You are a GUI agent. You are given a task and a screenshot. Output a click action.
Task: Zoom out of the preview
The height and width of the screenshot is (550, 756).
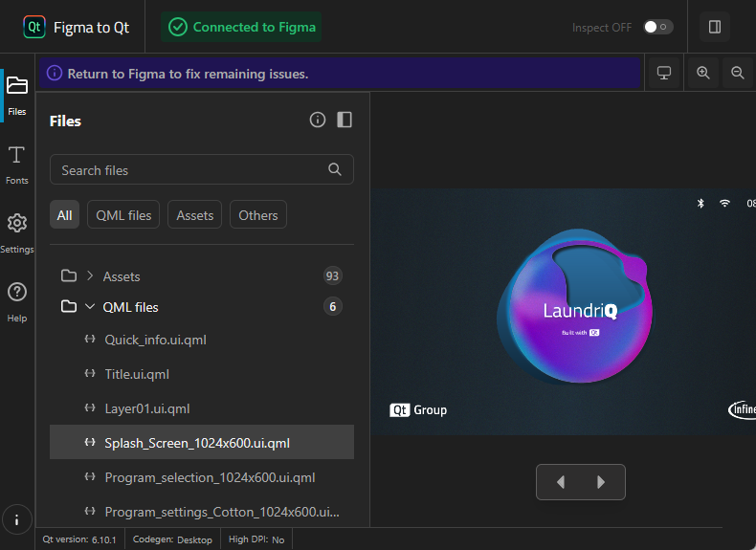click(x=737, y=74)
